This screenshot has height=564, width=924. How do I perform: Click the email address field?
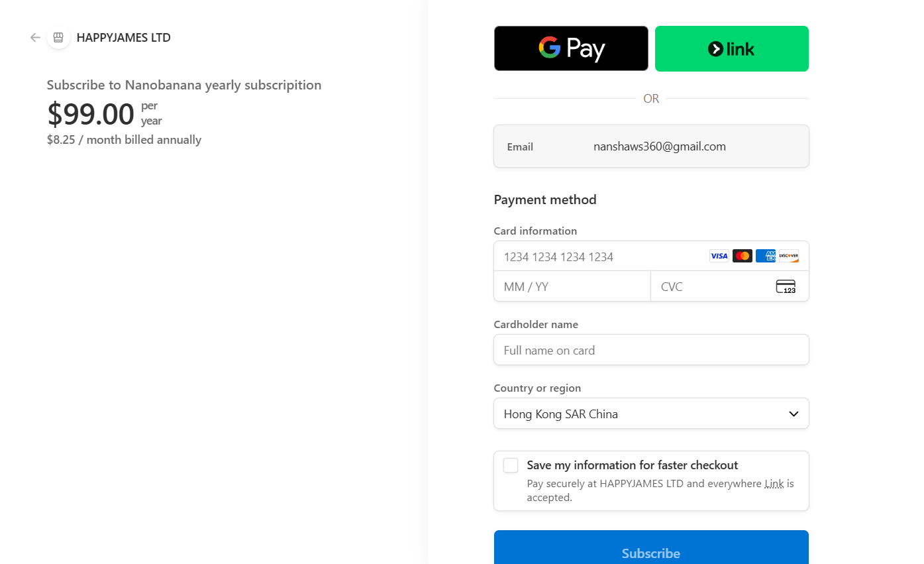pos(659,146)
